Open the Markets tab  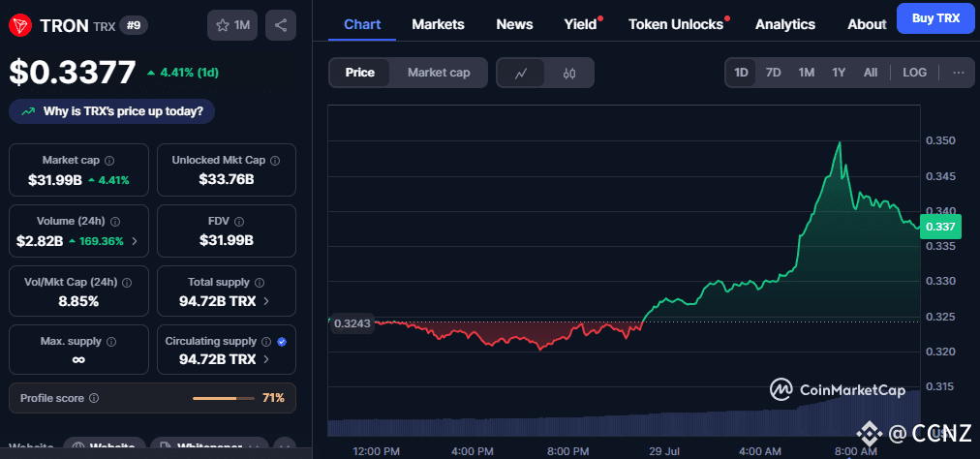pyautogui.click(x=438, y=24)
